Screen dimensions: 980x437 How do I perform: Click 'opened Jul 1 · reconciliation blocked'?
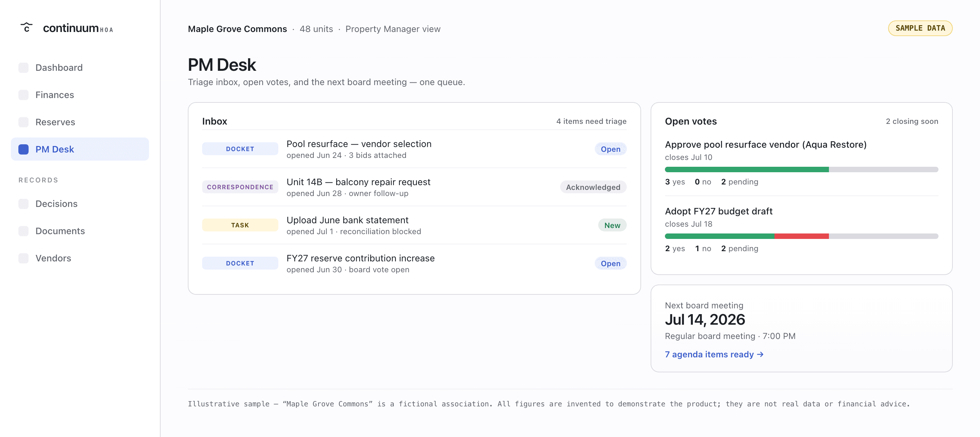354,231
